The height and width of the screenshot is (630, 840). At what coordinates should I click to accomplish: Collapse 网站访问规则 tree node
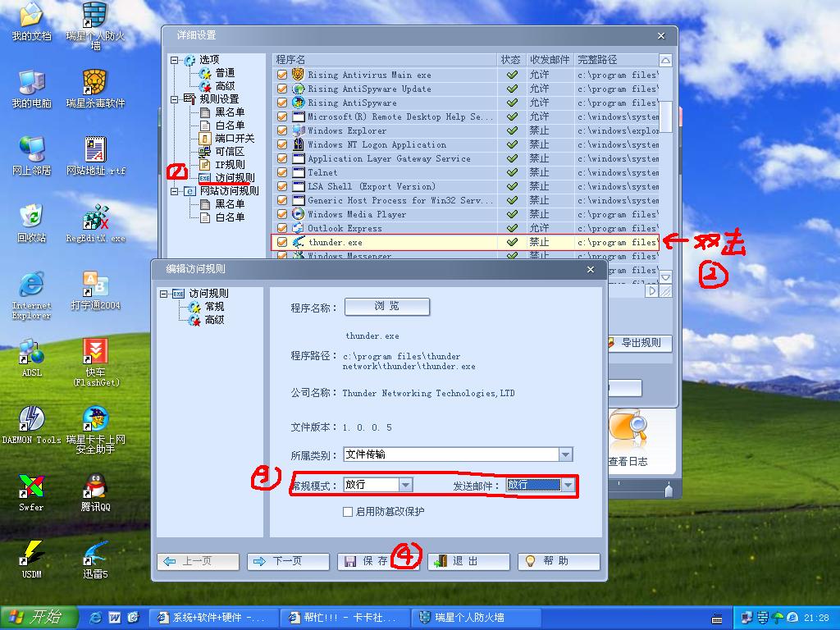pyautogui.click(x=174, y=190)
